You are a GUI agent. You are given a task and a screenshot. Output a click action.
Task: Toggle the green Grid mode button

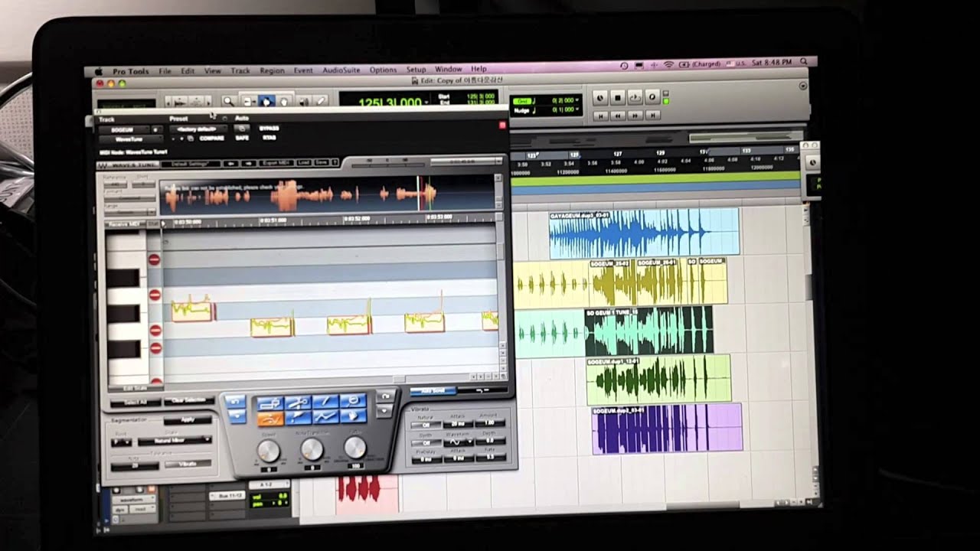522,101
